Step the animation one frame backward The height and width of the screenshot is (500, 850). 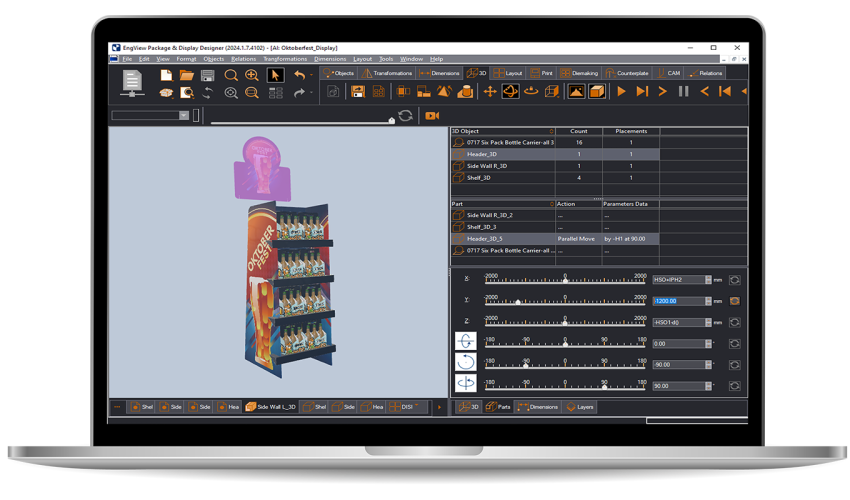[x=704, y=91]
